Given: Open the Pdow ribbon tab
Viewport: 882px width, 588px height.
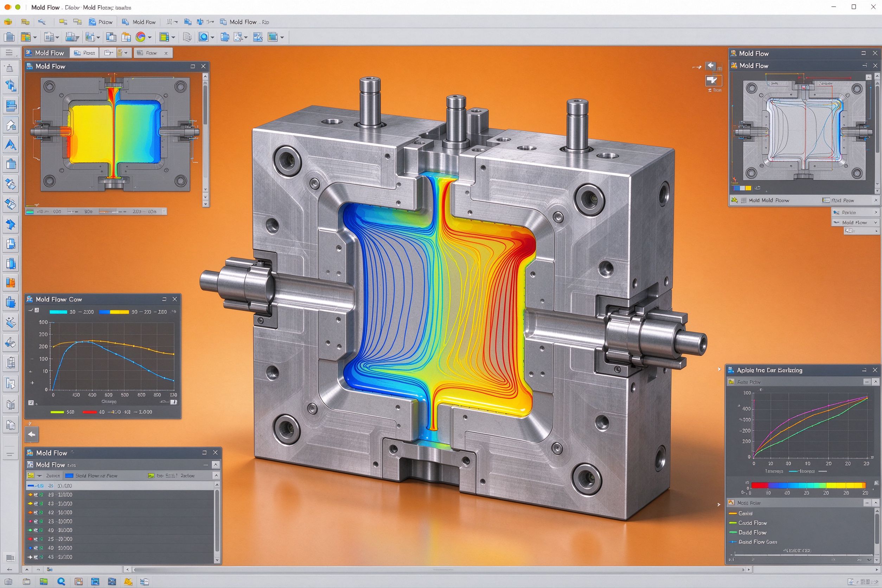Looking at the screenshot, I should pos(101,22).
